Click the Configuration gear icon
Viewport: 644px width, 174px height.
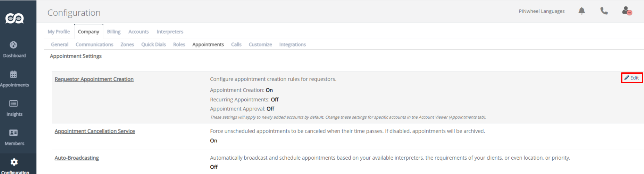14,162
